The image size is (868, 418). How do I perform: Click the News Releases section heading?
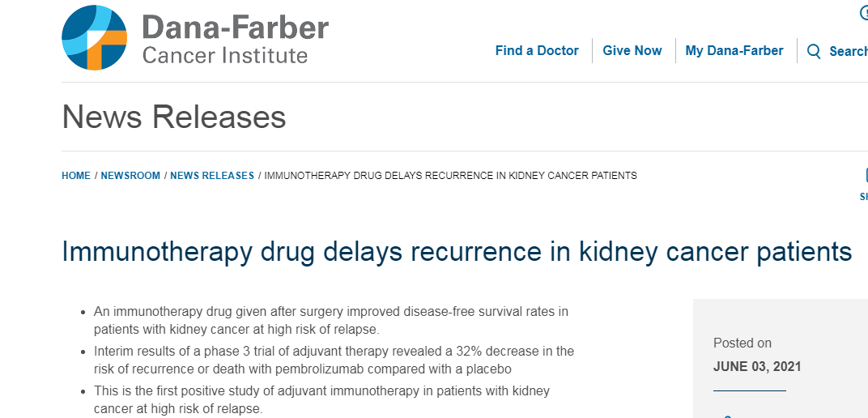(x=174, y=117)
